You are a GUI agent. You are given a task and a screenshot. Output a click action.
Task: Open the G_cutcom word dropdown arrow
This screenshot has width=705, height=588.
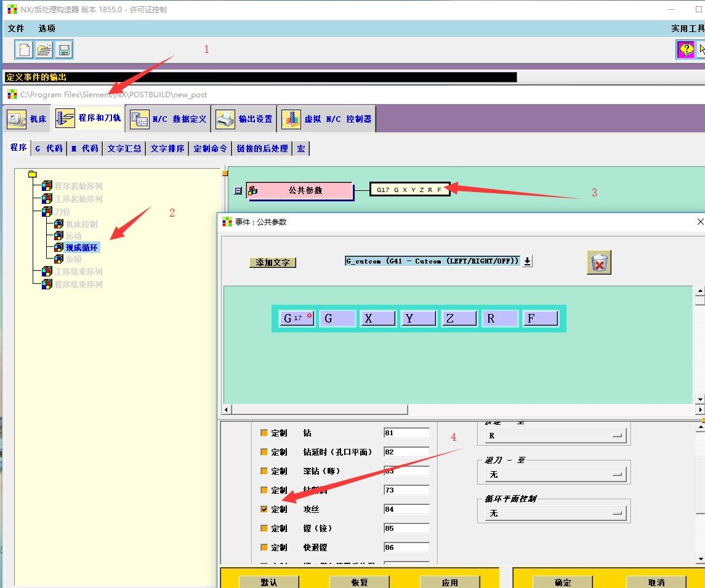pyautogui.click(x=528, y=261)
